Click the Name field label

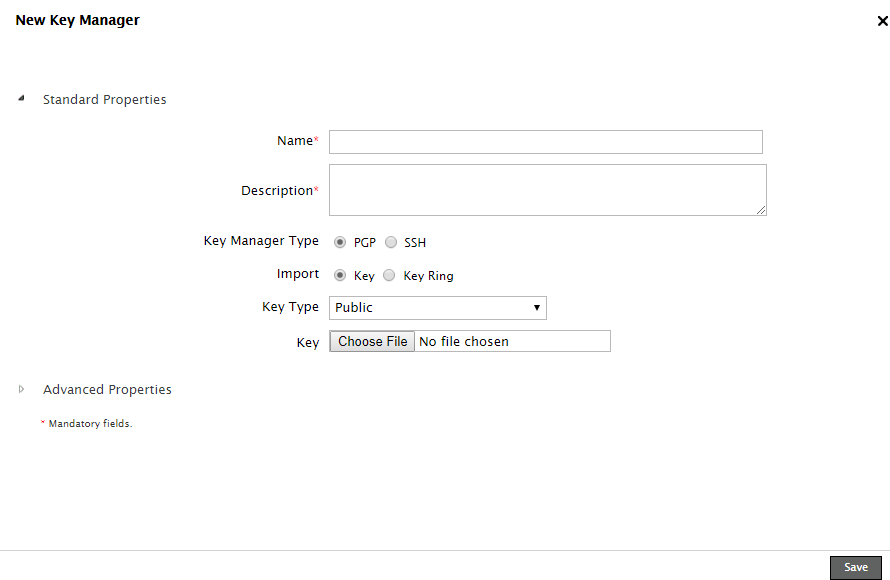(x=295, y=141)
